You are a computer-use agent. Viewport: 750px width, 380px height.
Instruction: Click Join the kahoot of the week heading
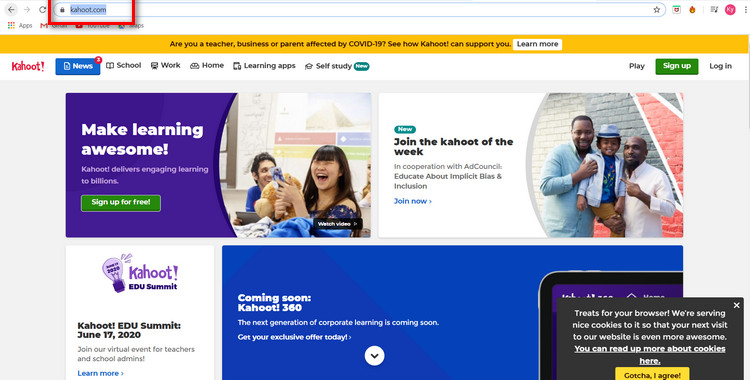[453, 146]
